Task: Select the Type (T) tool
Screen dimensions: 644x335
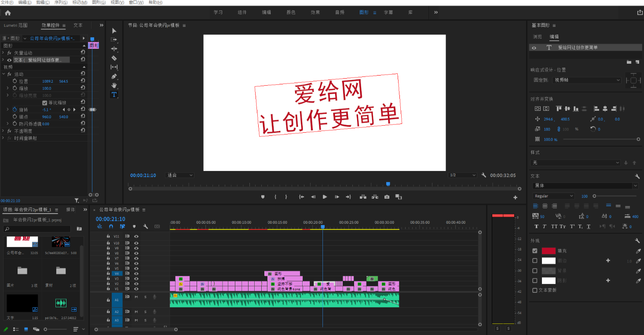Action: pyautogui.click(x=114, y=95)
